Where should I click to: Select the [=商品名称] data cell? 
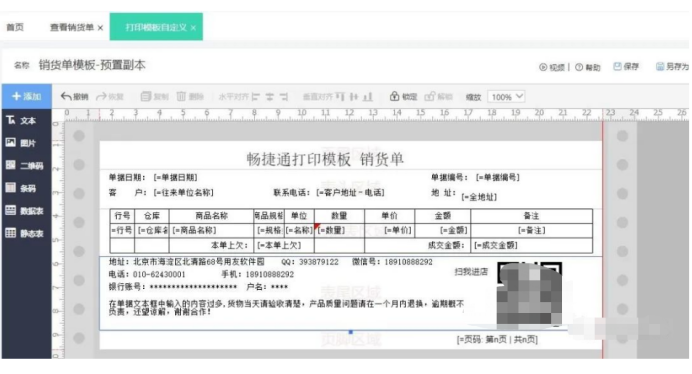211,230
